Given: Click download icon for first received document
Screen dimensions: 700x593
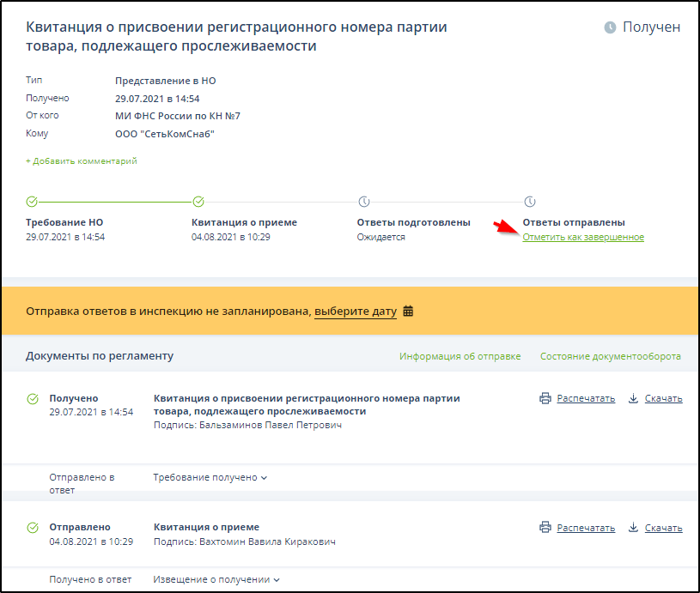Looking at the screenshot, I should [633, 398].
